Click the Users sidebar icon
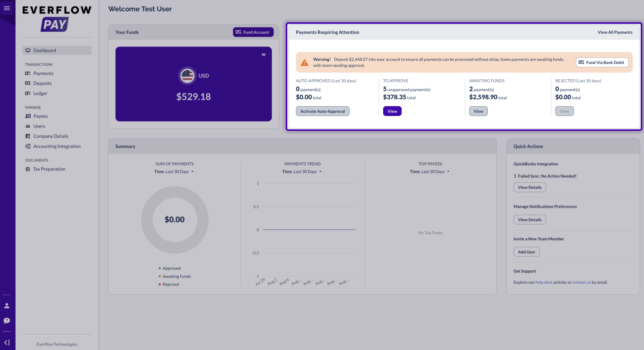 (28, 126)
